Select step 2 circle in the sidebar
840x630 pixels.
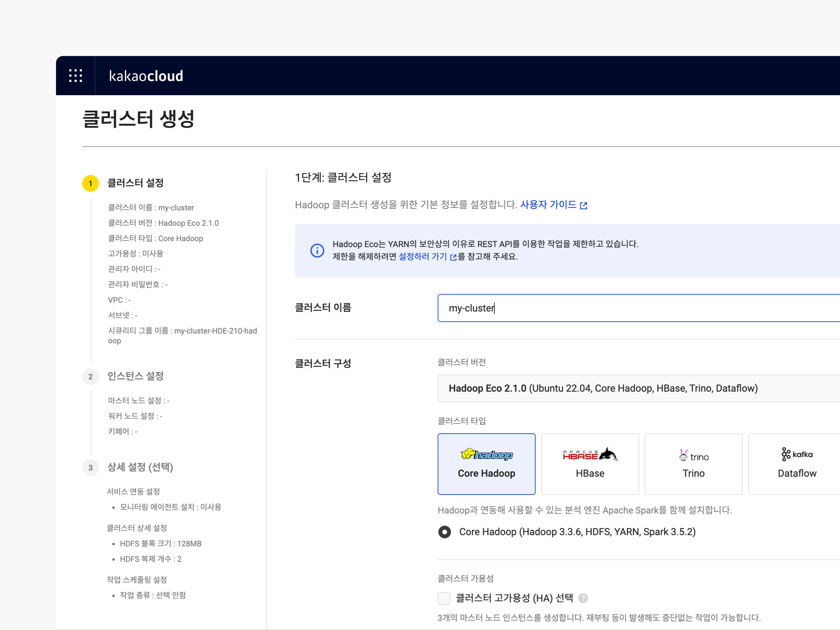click(x=90, y=377)
